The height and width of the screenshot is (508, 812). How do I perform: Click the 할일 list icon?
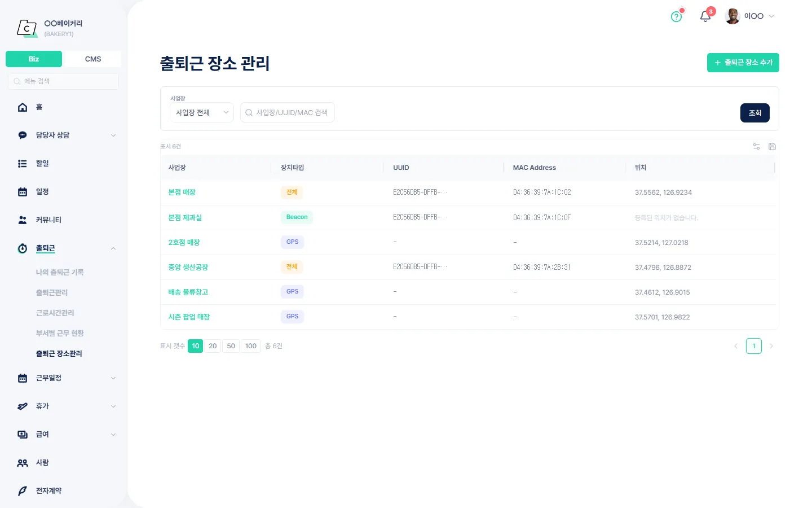[23, 164]
